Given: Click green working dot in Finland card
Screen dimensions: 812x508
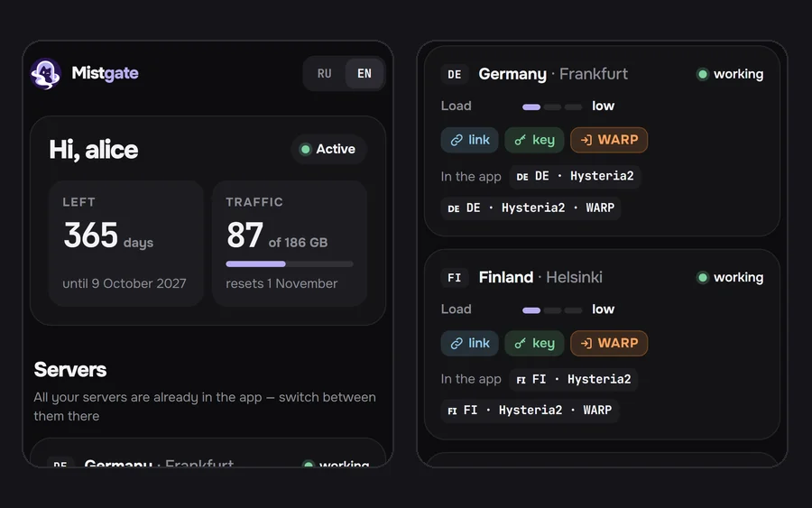Looking at the screenshot, I should click(702, 278).
